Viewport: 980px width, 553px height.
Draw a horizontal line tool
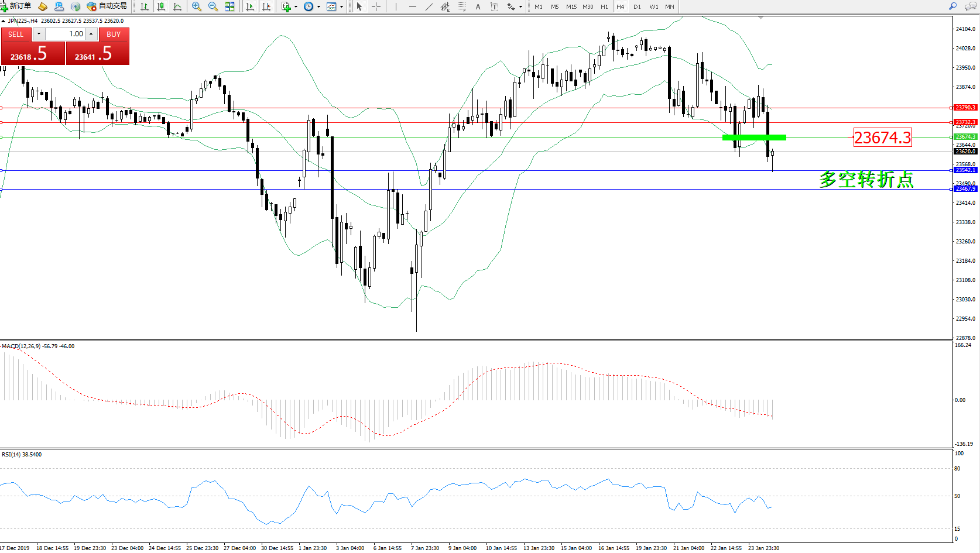[x=413, y=6]
